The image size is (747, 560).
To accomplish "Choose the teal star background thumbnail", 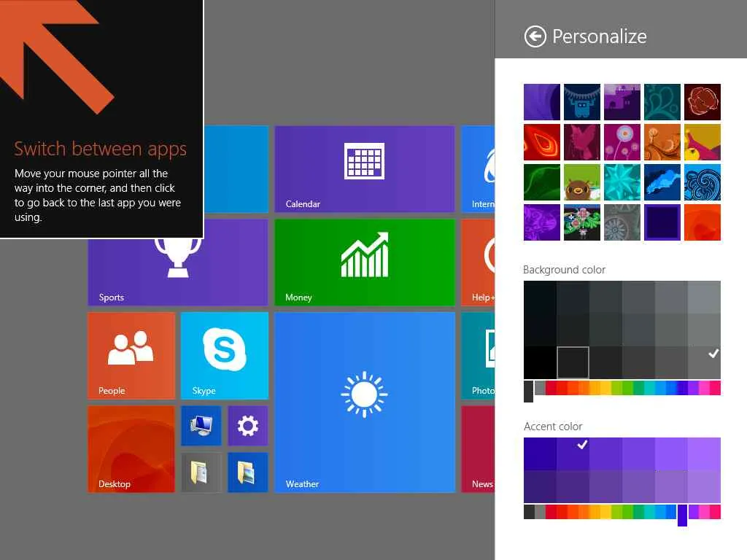I will pos(622,182).
